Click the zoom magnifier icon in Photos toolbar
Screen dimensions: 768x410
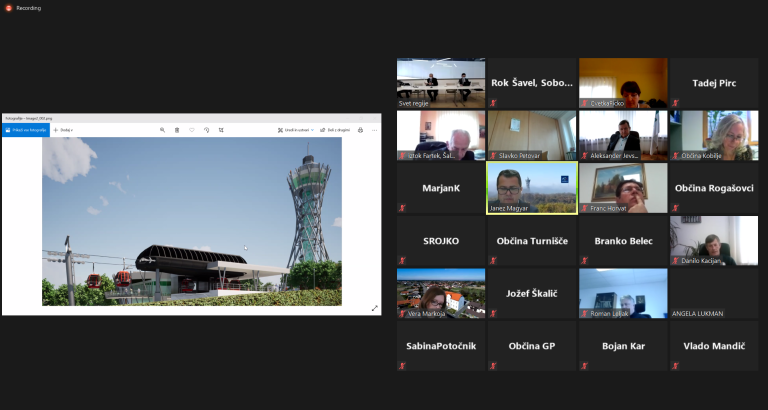[x=163, y=130]
